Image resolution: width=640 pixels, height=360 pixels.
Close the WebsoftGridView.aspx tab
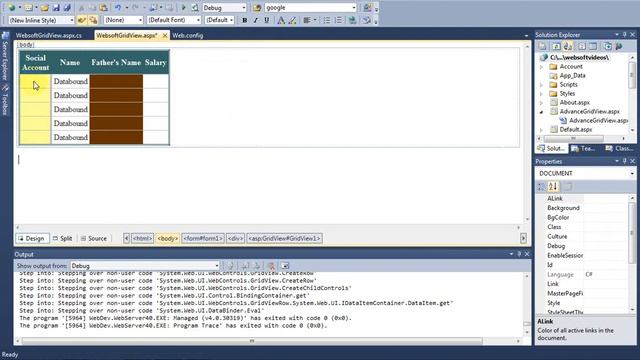tap(165, 36)
